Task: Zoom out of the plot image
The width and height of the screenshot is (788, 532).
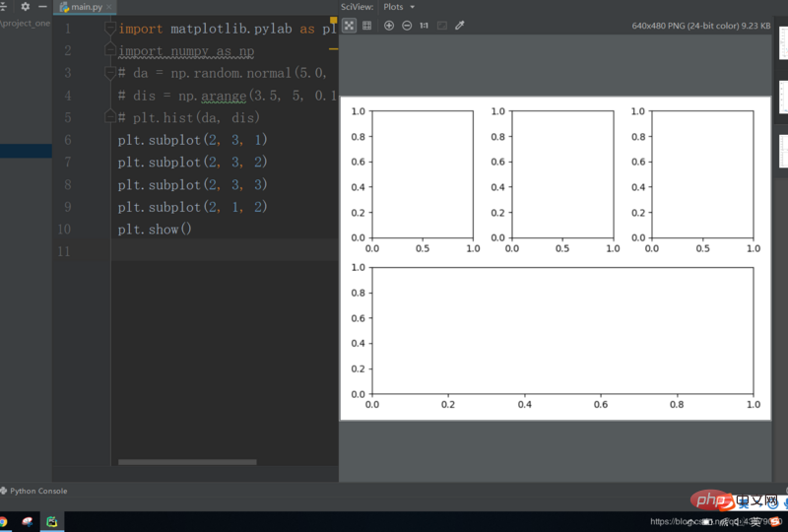Action: pyautogui.click(x=407, y=26)
